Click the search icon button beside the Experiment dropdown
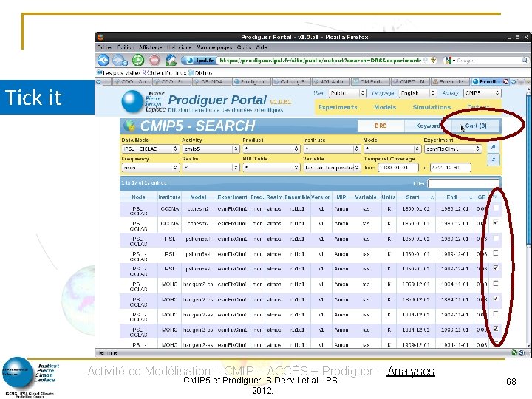Image resolution: width=532 pixels, height=399 pixels. pos(494,146)
